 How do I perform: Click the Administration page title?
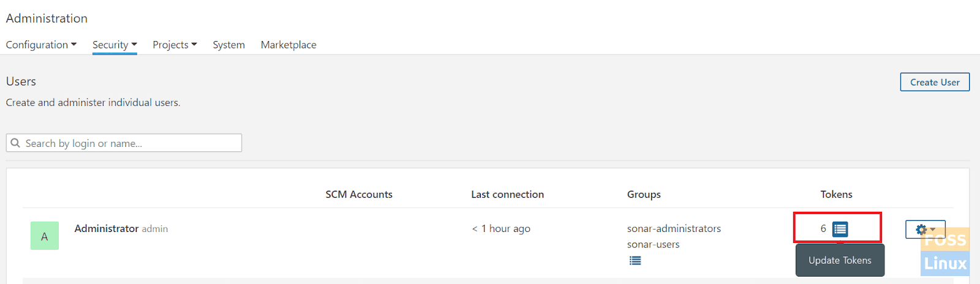[47, 18]
